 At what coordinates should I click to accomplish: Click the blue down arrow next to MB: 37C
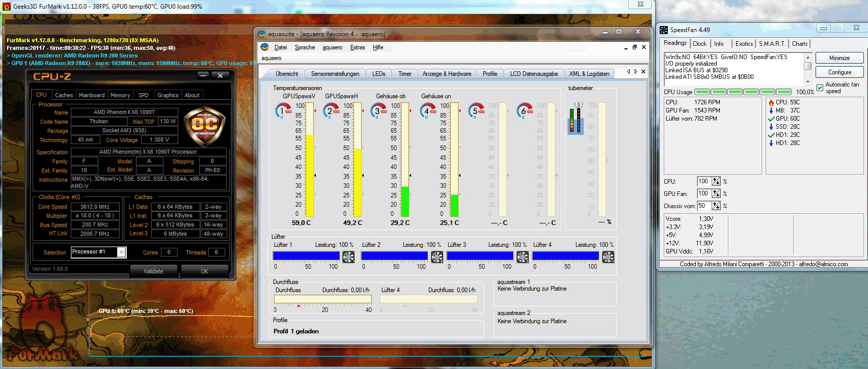[x=771, y=110]
